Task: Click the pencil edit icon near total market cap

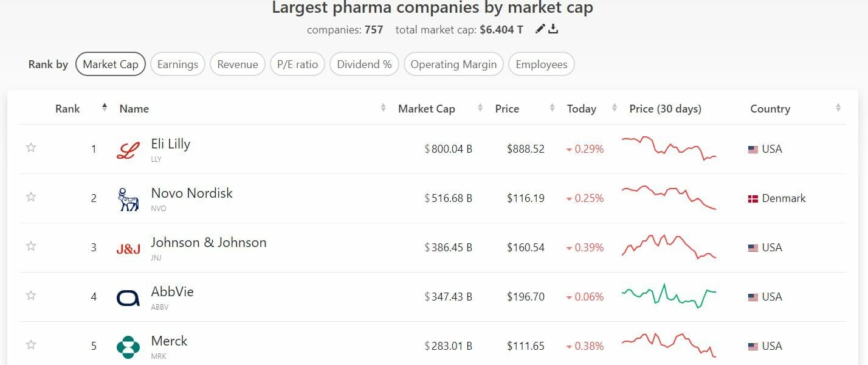Action: click(539, 29)
